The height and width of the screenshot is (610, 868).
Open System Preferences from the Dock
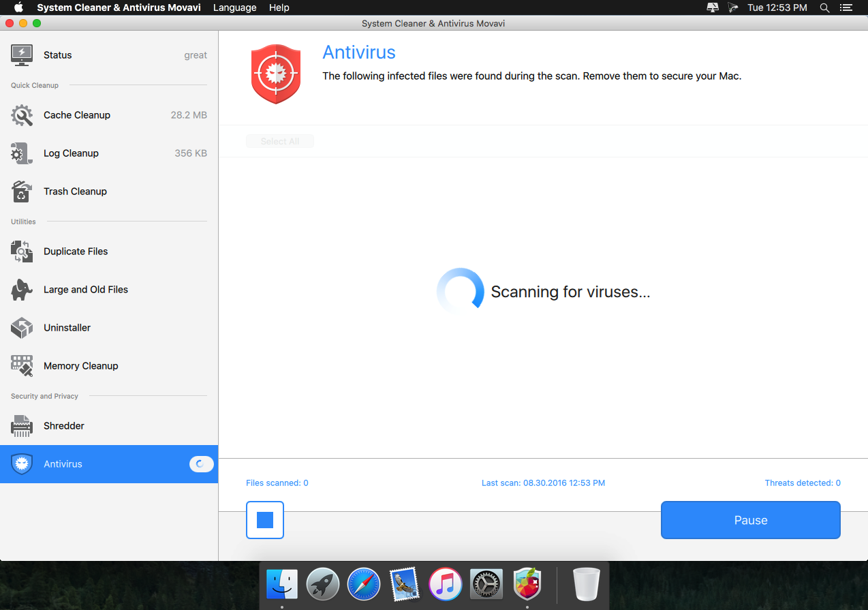click(486, 584)
